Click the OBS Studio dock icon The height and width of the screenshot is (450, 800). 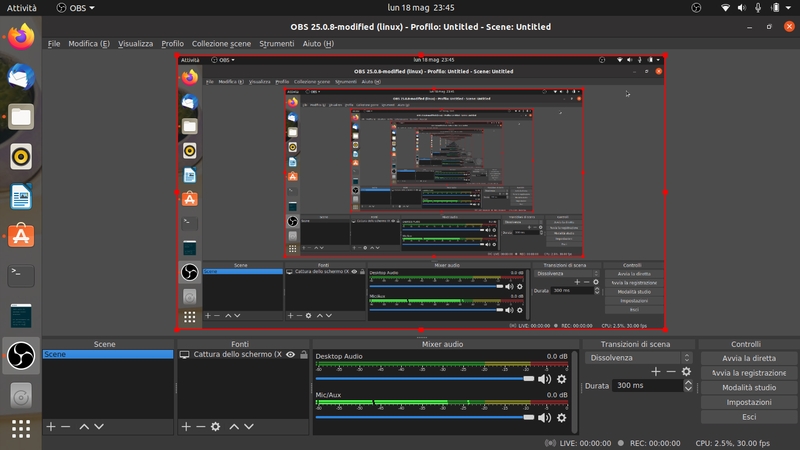pos(21,356)
